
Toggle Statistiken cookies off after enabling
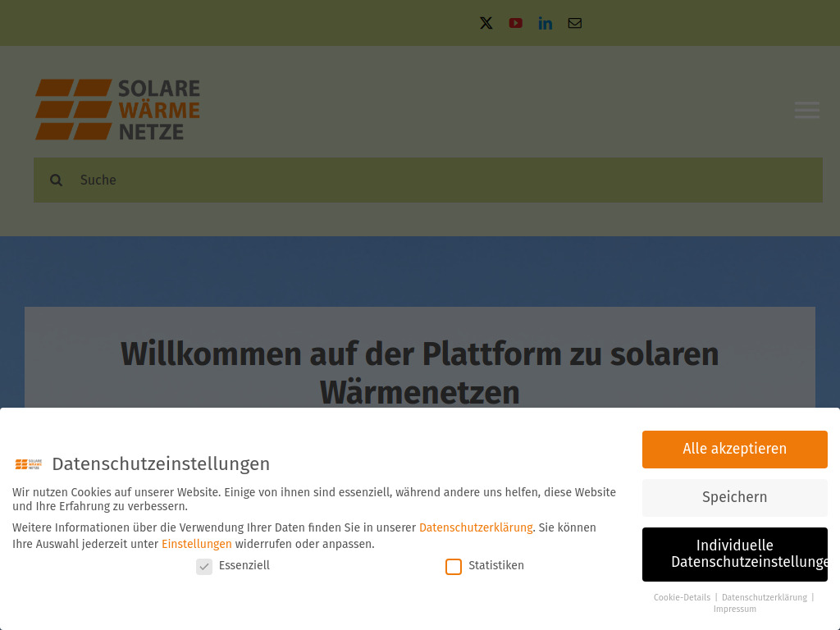tap(454, 566)
